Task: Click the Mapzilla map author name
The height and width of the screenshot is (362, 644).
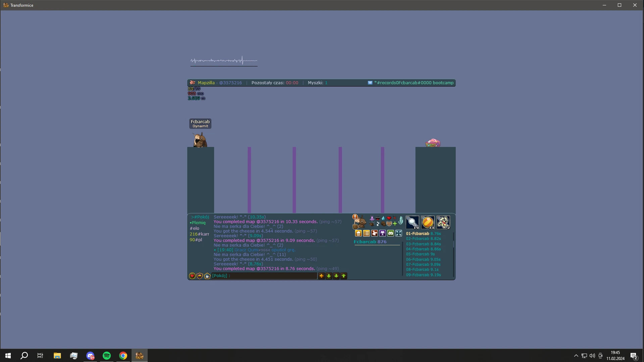Action: 206,83
